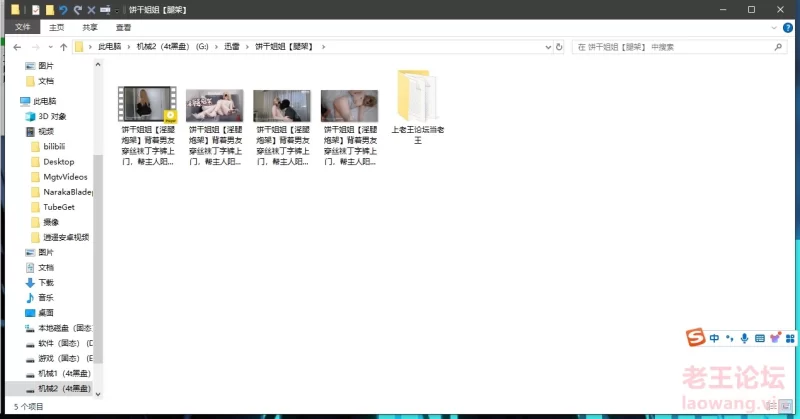This screenshot has width=800, height=419.
Task: Open the address bar history dropdown
Action: 548,47
